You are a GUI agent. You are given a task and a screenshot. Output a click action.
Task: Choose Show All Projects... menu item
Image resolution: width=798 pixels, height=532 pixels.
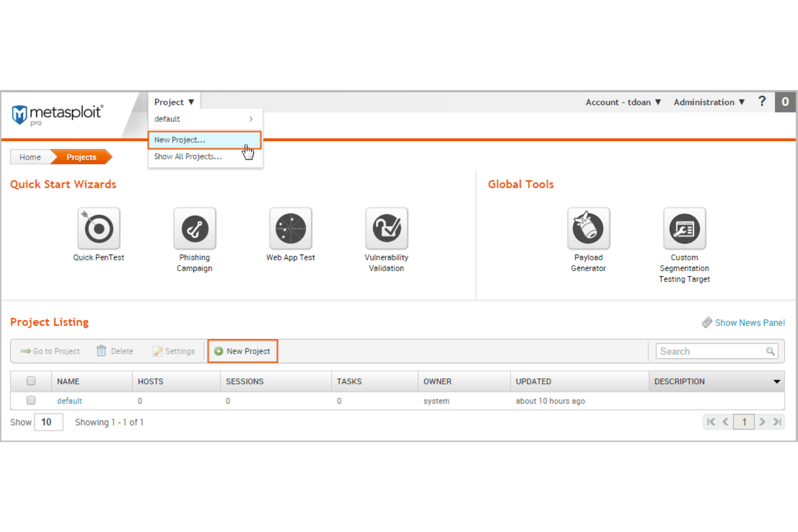click(x=205, y=157)
